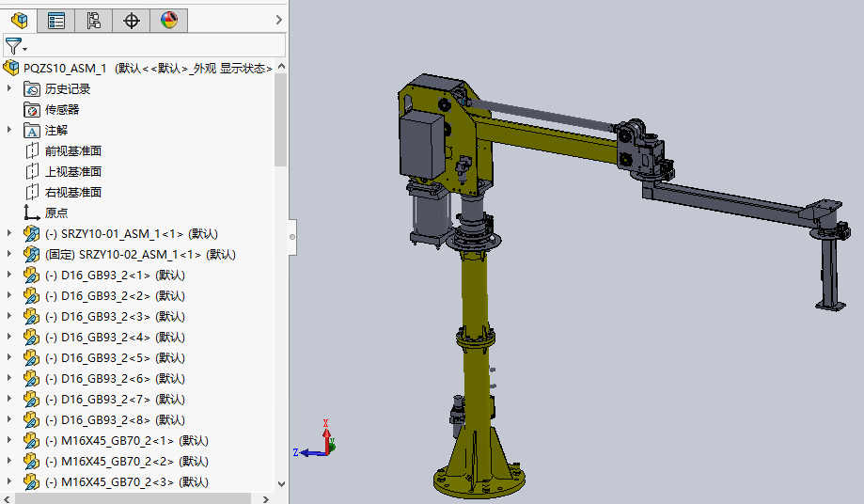The height and width of the screenshot is (504, 864).
Task: Click the SRZY10-02_ASM_1<1> subassembly icon
Action: coord(32,255)
